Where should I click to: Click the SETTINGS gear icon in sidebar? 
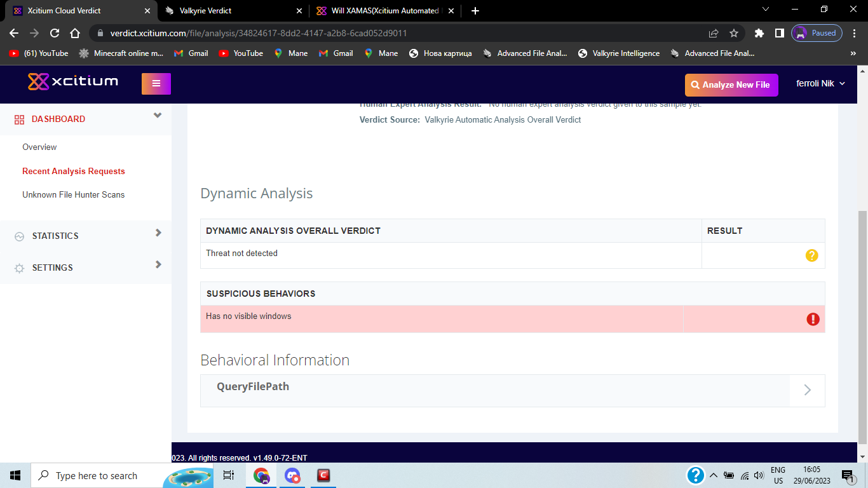pyautogui.click(x=19, y=268)
